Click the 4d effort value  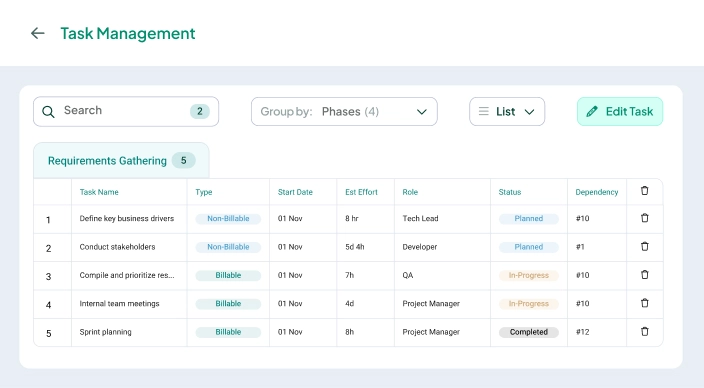click(349, 304)
